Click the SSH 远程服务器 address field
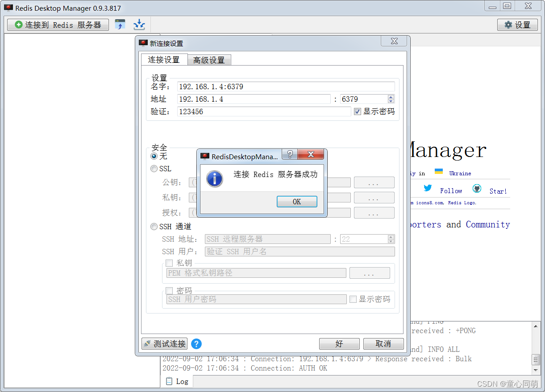The width and height of the screenshot is (545, 392). [x=268, y=239]
